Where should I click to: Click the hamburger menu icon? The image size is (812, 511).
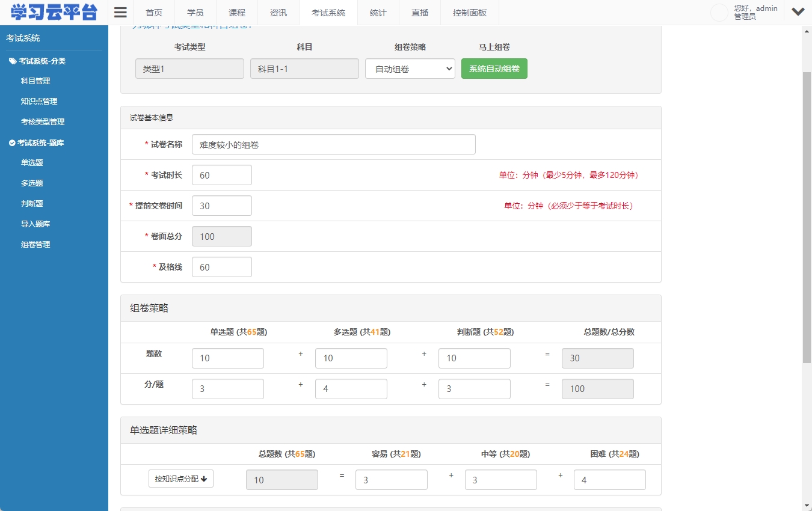coord(120,12)
